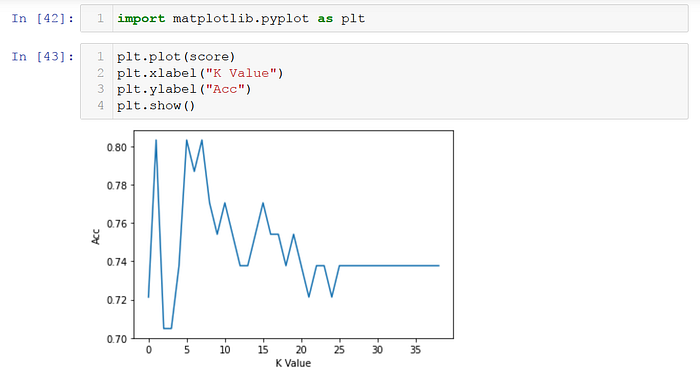Click the 0.80 y-axis tick label
700x373 pixels.
click(117, 147)
